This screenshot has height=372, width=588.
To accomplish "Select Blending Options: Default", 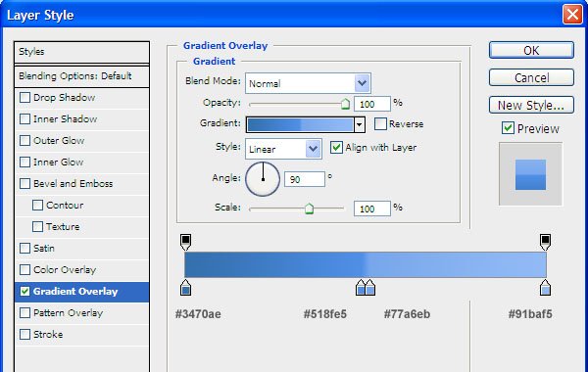I will [x=81, y=76].
